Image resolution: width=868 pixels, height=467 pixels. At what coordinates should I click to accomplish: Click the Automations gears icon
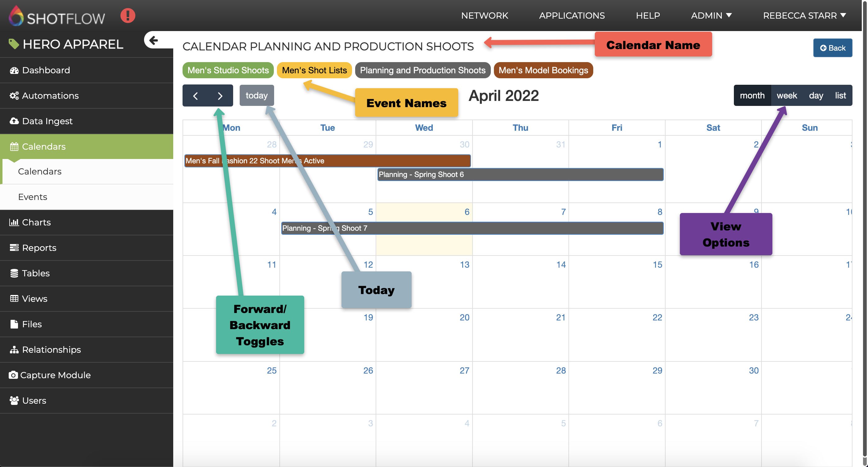[x=14, y=96]
